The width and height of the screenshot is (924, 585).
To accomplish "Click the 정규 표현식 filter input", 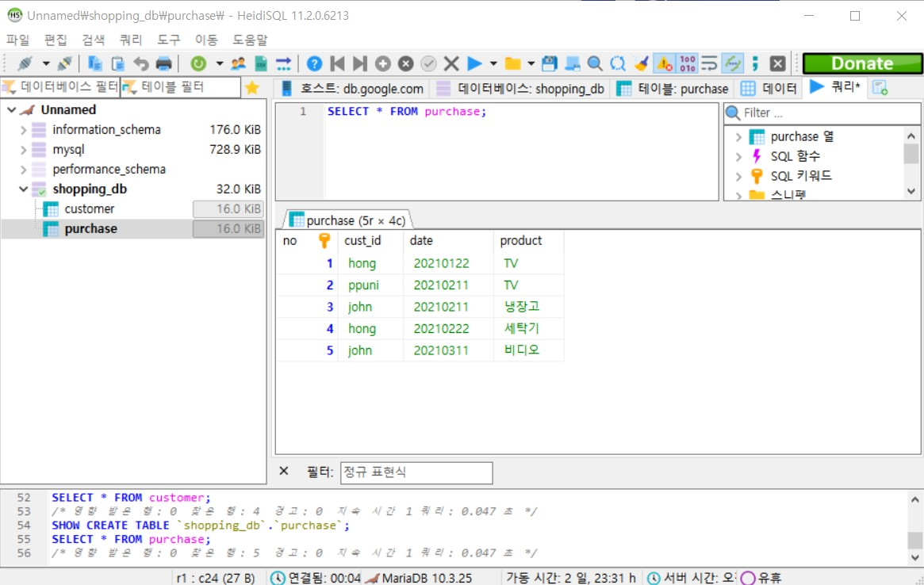I will (416, 472).
